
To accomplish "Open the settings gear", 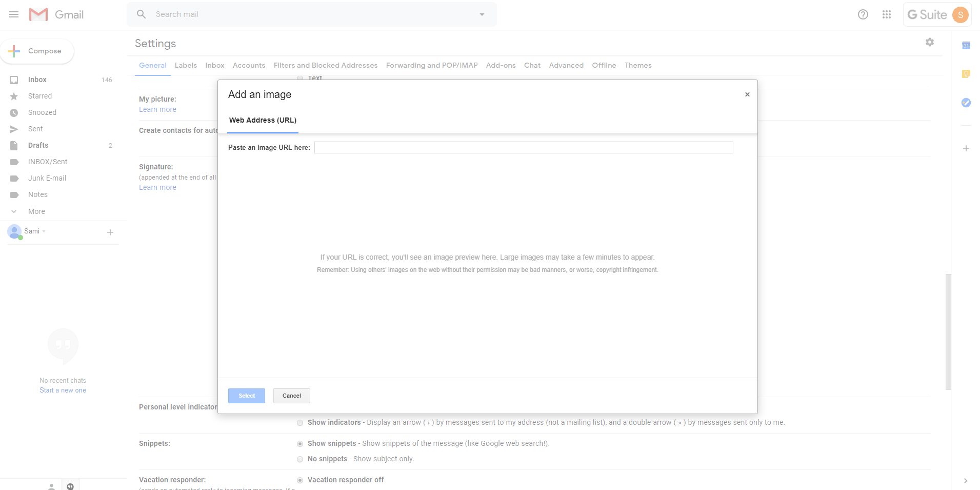I will (x=929, y=42).
